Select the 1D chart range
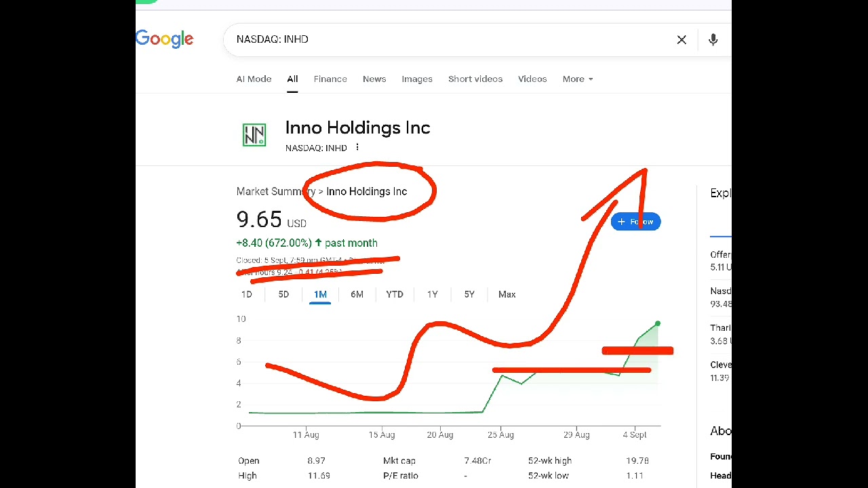 (247, 294)
